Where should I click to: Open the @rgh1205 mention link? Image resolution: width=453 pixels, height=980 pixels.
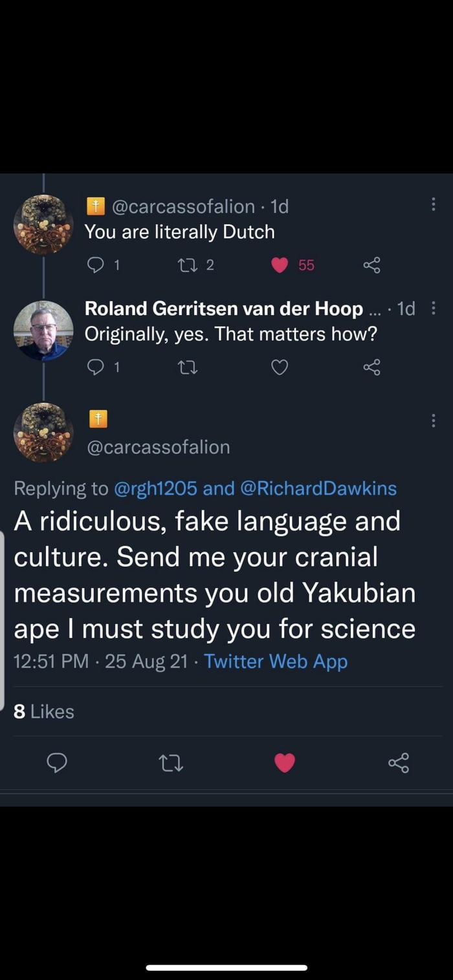pos(155,488)
